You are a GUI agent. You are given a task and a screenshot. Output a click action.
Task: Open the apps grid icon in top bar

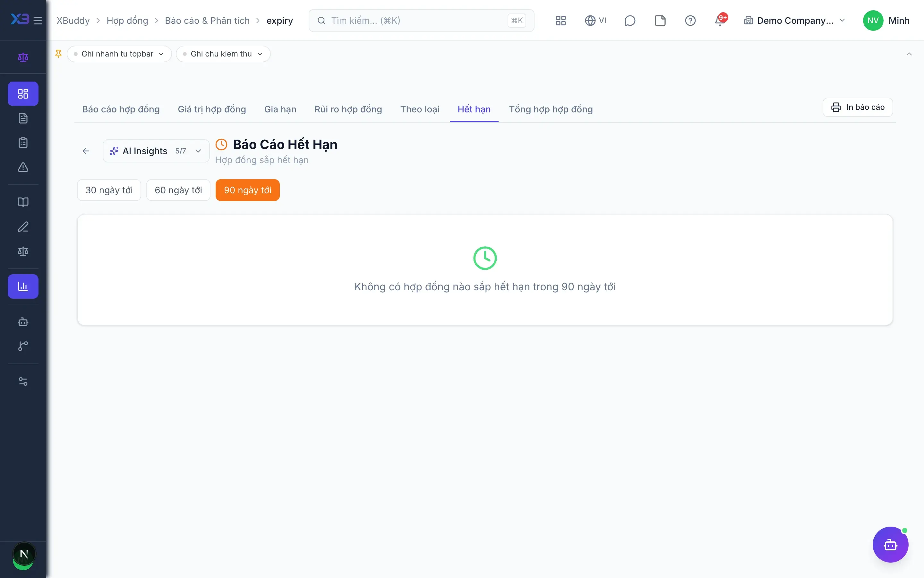[560, 21]
